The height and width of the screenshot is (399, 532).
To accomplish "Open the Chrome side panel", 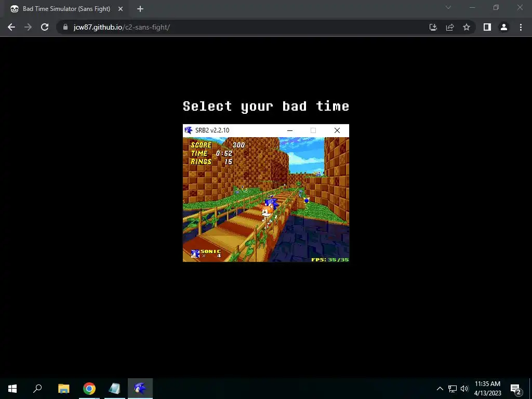I will click(487, 27).
